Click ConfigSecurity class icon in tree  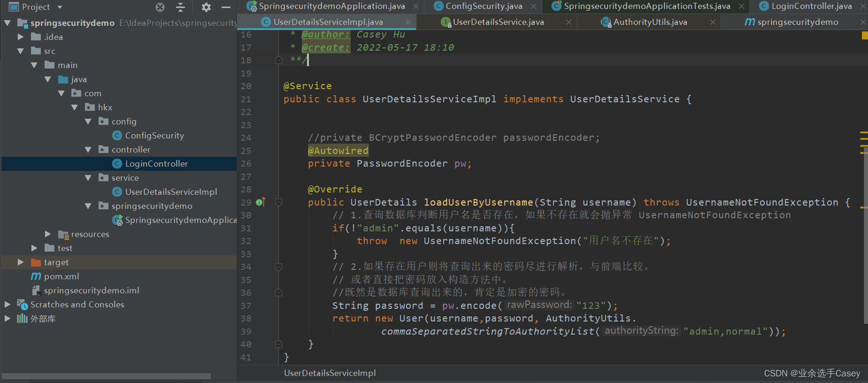[117, 135]
